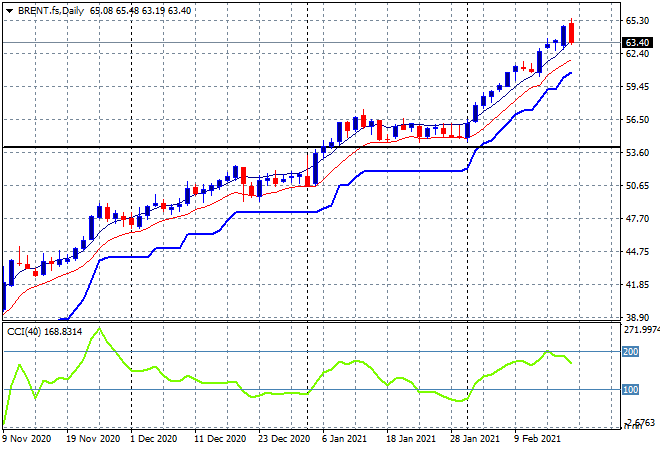Select the 23 Dec 2020 date label

click(284, 439)
